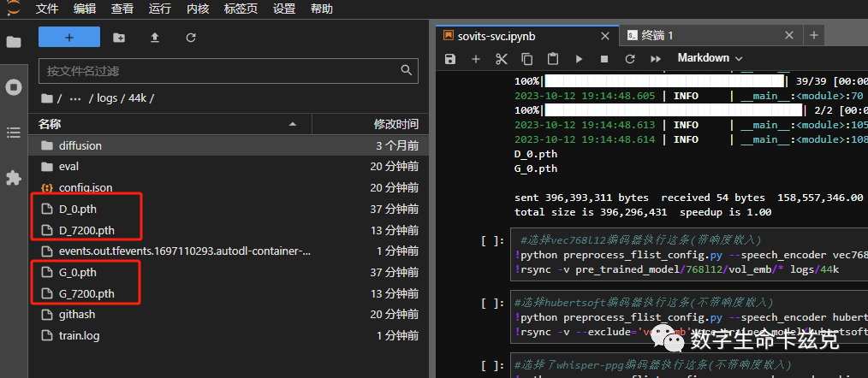Select the G_7200.pth file
The width and height of the screenshot is (868, 378).
tap(229, 293)
